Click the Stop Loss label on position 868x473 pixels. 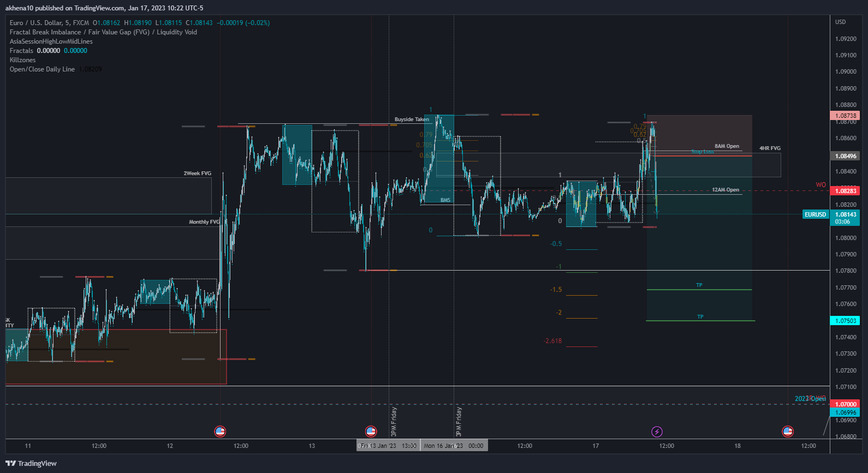[702, 152]
